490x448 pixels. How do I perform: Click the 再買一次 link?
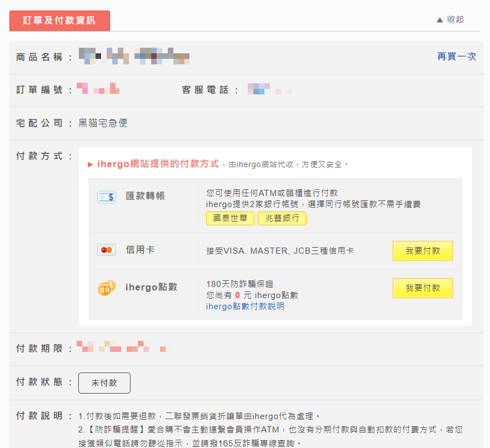coord(457,57)
